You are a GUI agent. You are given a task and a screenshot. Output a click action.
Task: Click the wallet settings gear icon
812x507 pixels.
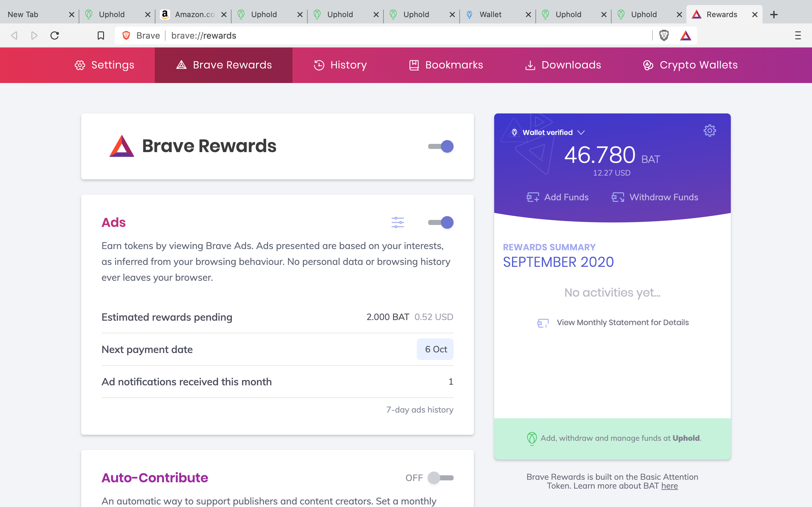coord(709,131)
